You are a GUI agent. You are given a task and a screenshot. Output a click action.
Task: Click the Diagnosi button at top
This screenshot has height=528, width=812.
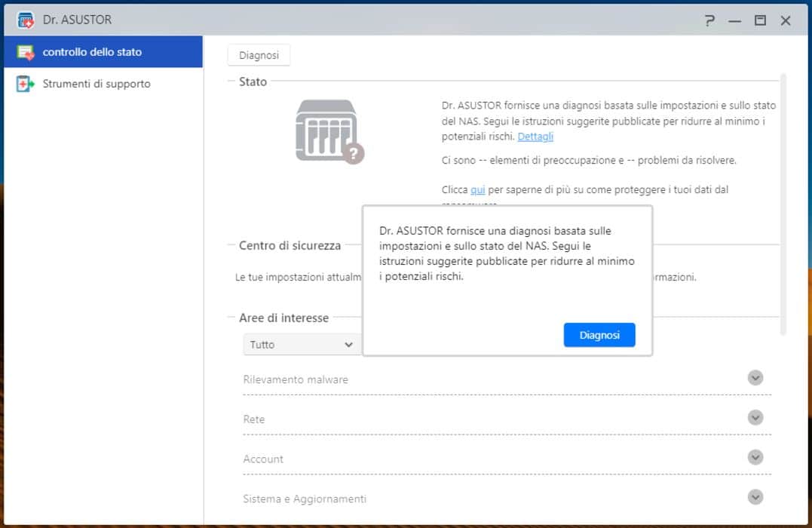pyautogui.click(x=259, y=55)
